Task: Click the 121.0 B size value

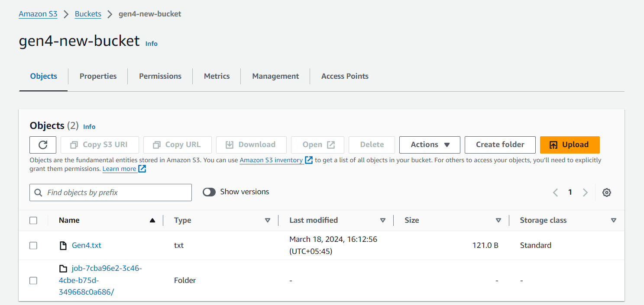Action: (x=485, y=245)
